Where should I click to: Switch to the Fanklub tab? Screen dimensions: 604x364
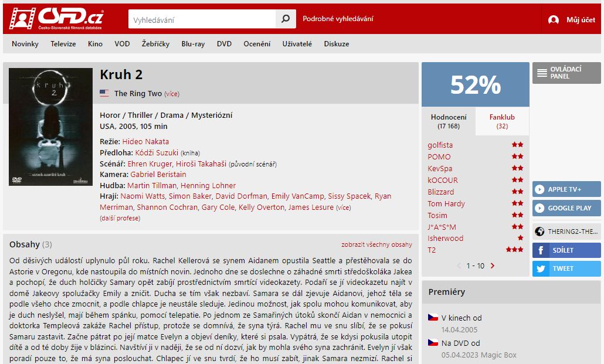(502, 121)
